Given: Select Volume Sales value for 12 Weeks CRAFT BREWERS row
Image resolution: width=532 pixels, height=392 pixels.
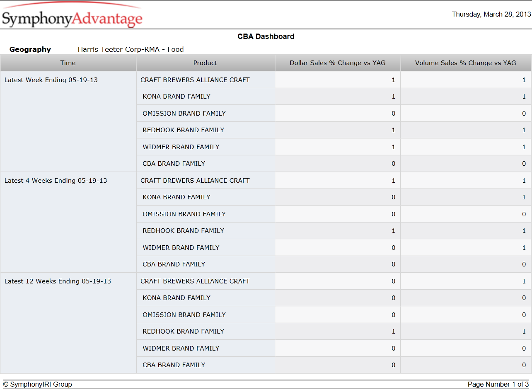Looking at the screenshot, I should pos(466,281).
